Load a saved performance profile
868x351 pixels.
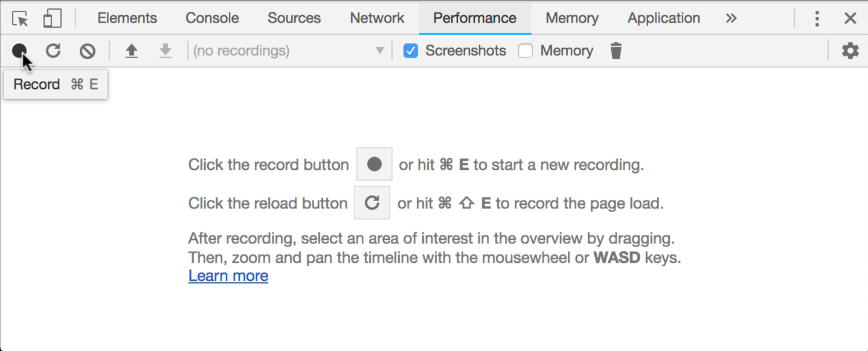coord(131,51)
